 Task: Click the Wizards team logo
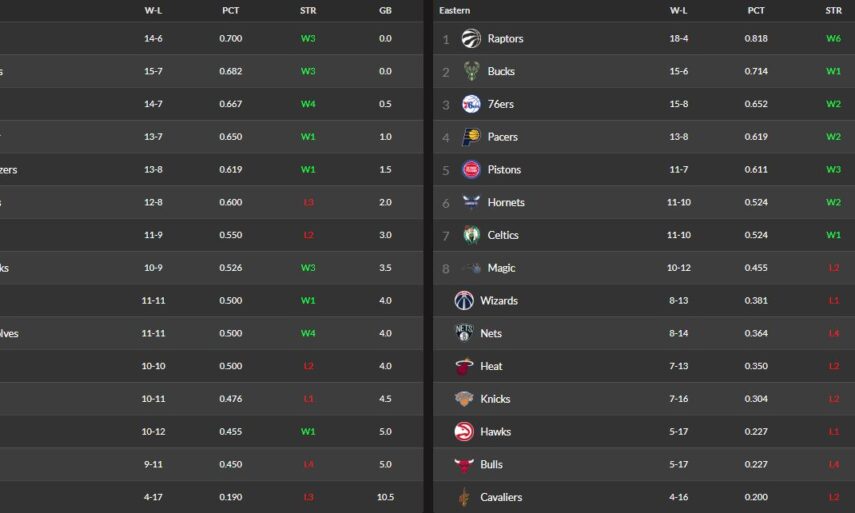463,301
